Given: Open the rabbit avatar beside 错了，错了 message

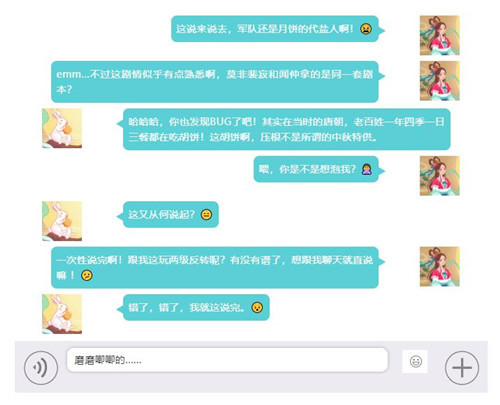Looking at the screenshot, I should coord(62,314).
